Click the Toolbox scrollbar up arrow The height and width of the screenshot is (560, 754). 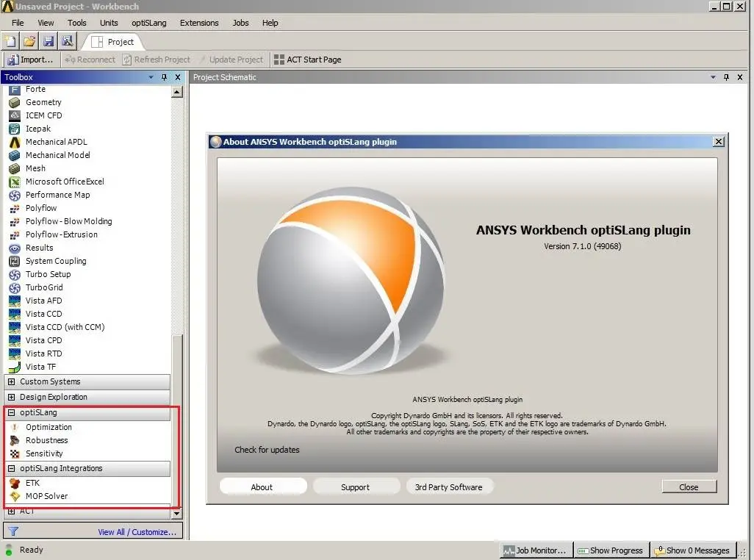pyautogui.click(x=177, y=91)
